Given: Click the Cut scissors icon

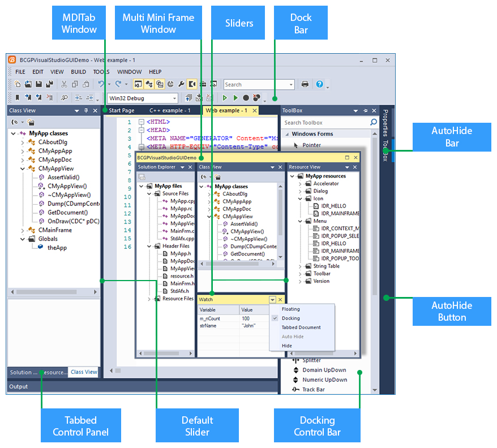Looking at the screenshot, I should (64, 84).
